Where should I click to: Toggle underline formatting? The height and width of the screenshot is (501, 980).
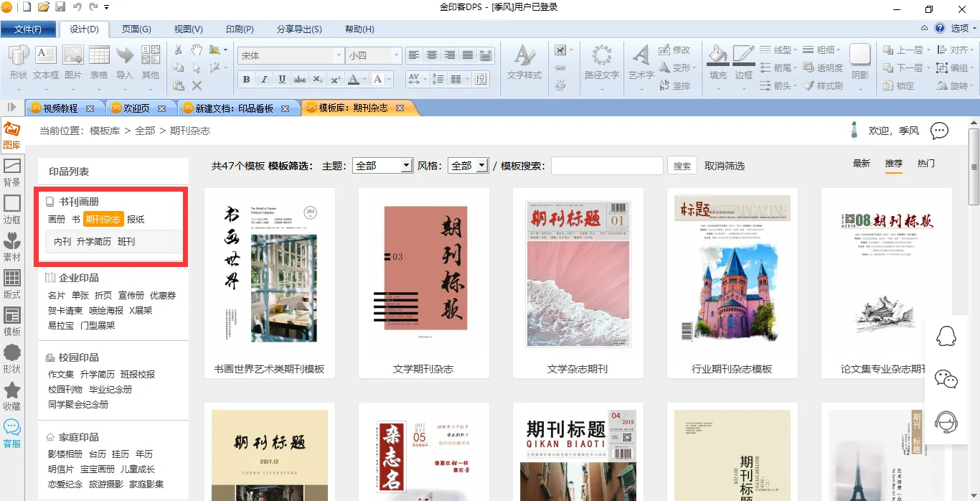click(282, 80)
